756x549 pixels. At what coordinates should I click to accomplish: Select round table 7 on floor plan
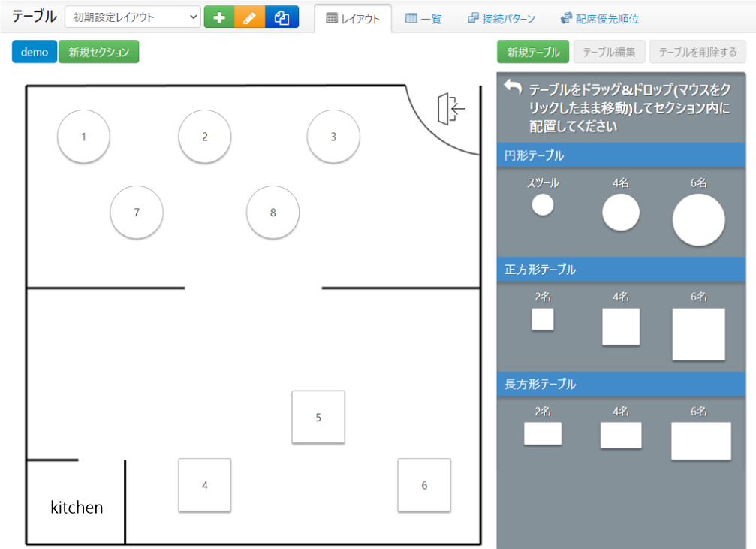pyautogui.click(x=137, y=213)
